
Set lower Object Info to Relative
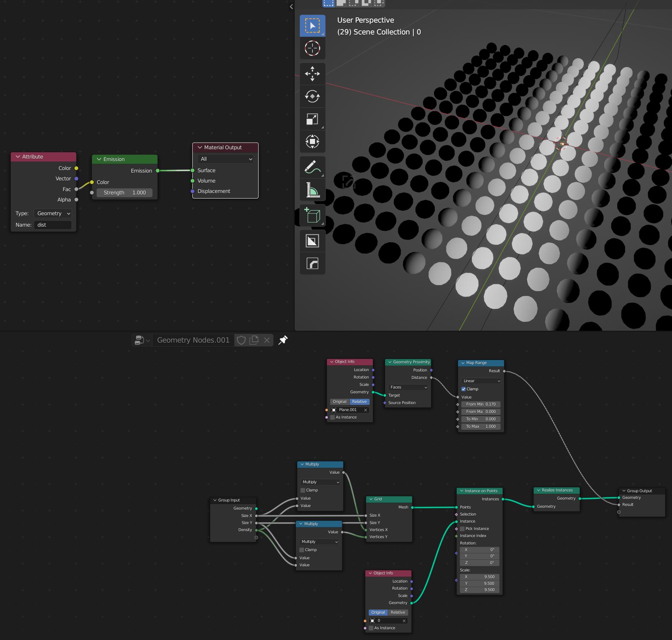pyautogui.click(x=398, y=612)
